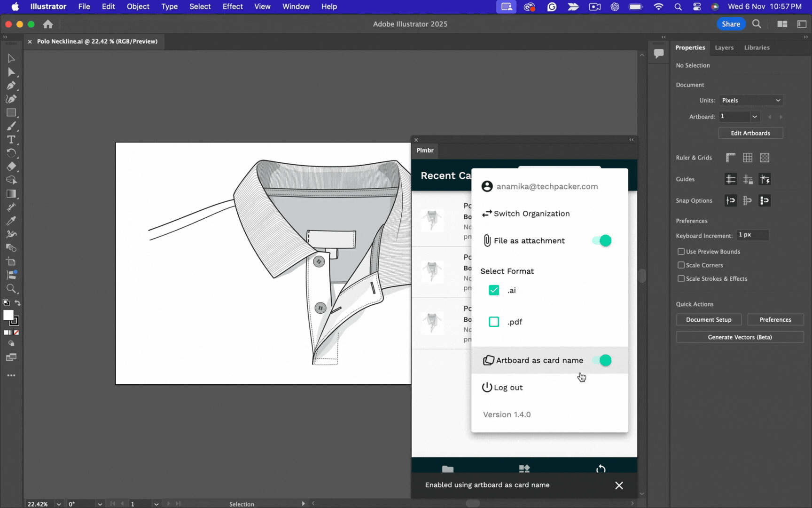Reset to default fill and stroke
Image resolution: width=812 pixels, height=508 pixels.
(6, 303)
